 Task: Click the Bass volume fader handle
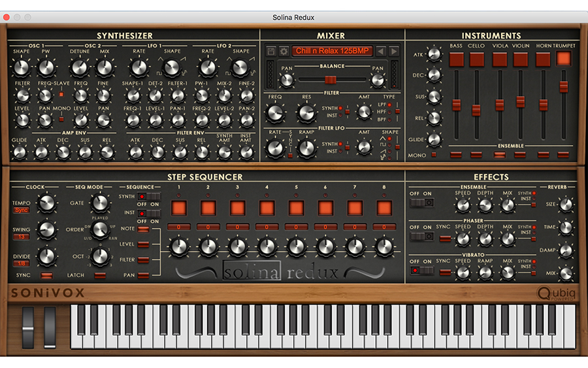pyautogui.click(x=457, y=105)
